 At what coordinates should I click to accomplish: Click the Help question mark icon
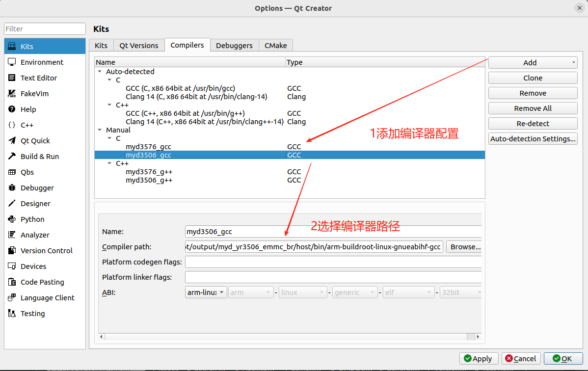(12, 109)
